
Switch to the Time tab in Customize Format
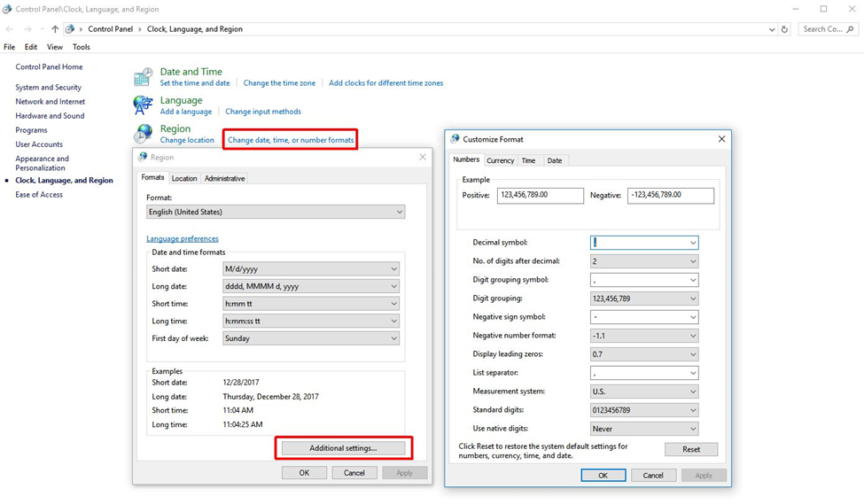point(528,160)
